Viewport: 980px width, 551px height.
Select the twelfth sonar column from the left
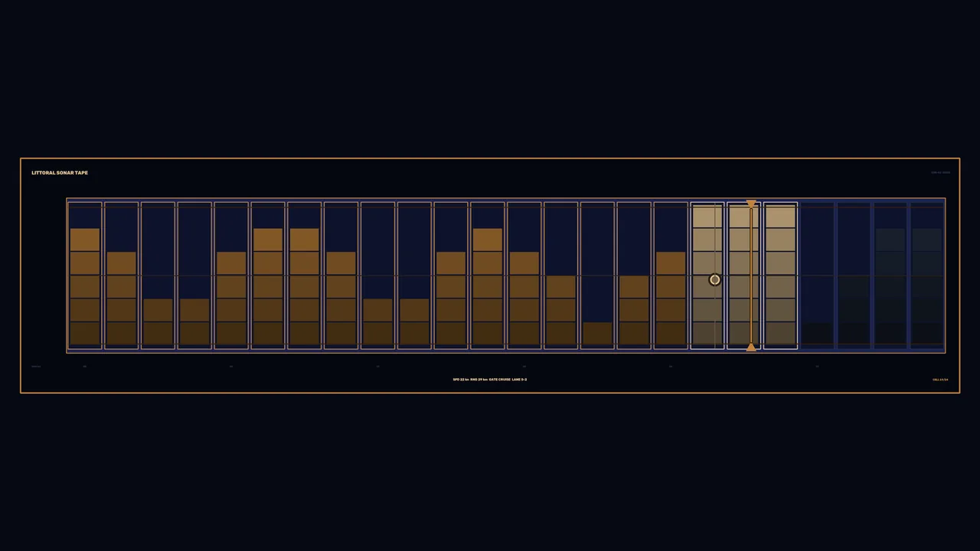pos(488,275)
